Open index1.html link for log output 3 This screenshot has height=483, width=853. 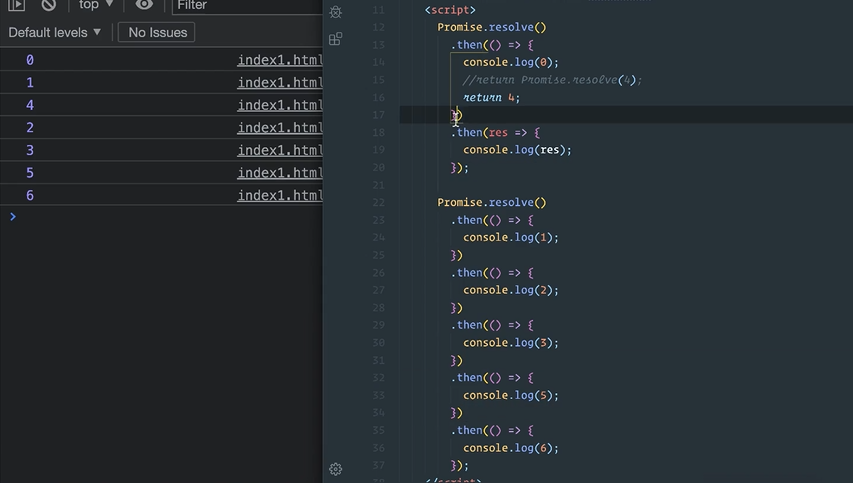pos(280,150)
